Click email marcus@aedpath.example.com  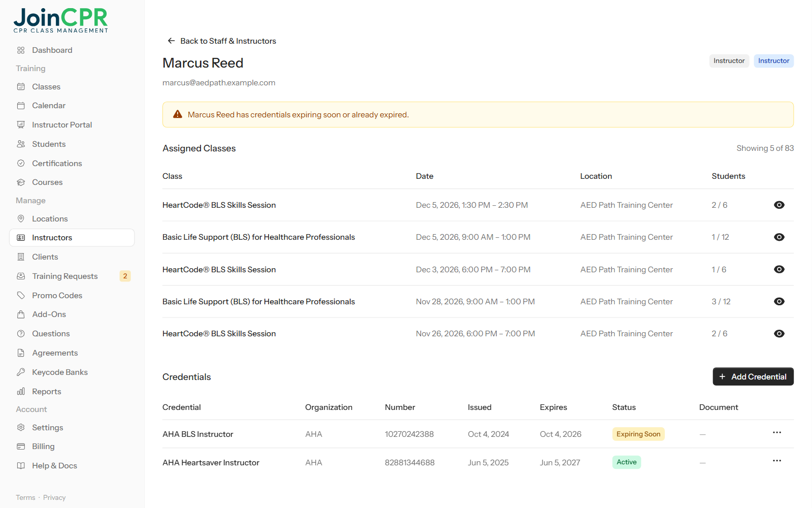click(219, 83)
